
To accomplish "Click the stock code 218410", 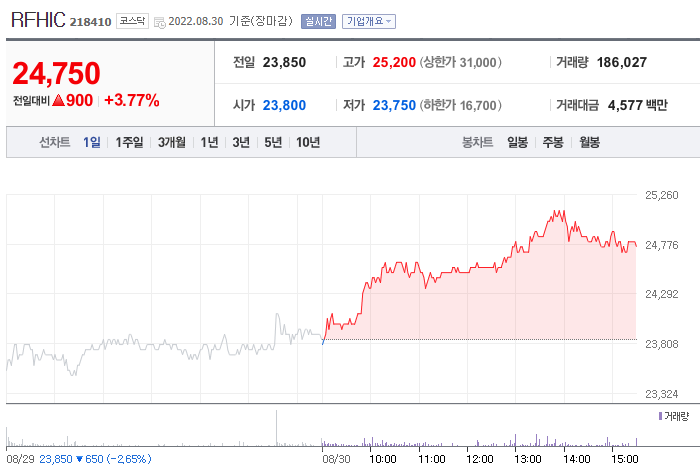I will click(90, 22).
